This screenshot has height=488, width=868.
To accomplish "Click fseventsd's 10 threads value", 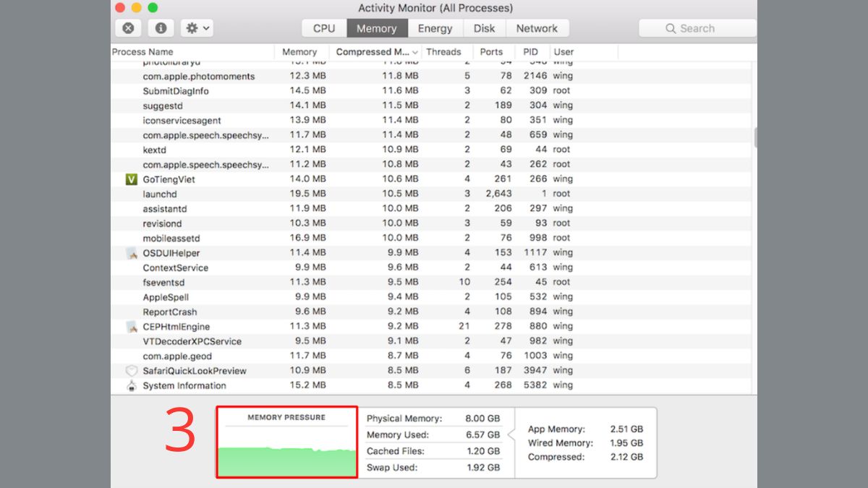I will [x=464, y=282].
